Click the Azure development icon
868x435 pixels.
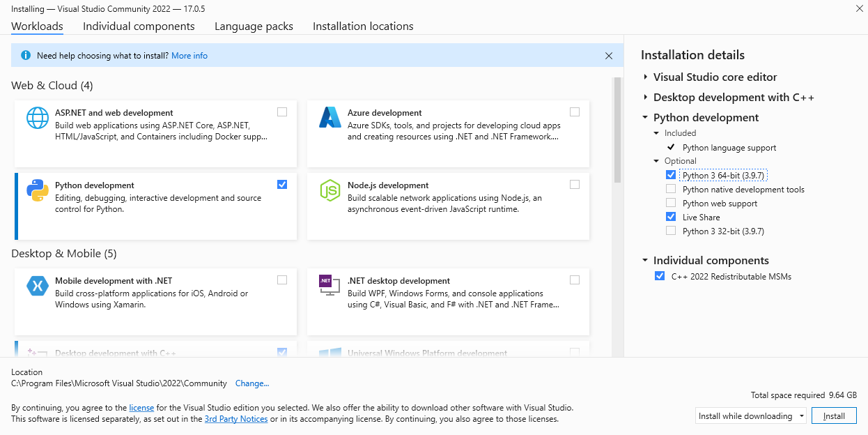click(x=329, y=118)
